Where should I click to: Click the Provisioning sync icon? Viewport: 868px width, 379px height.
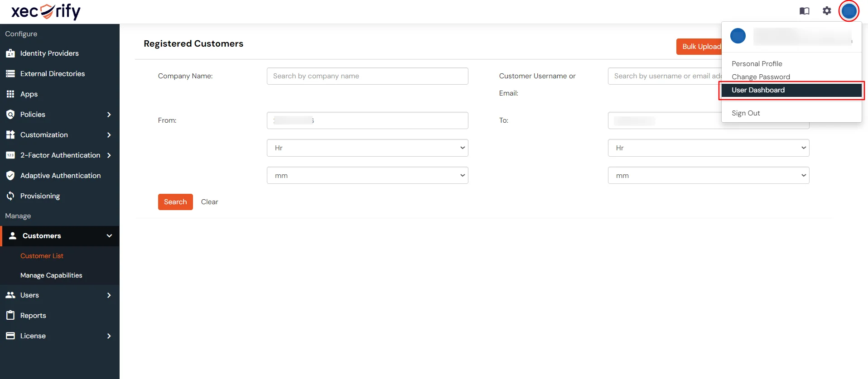click(x=10, y=196)
